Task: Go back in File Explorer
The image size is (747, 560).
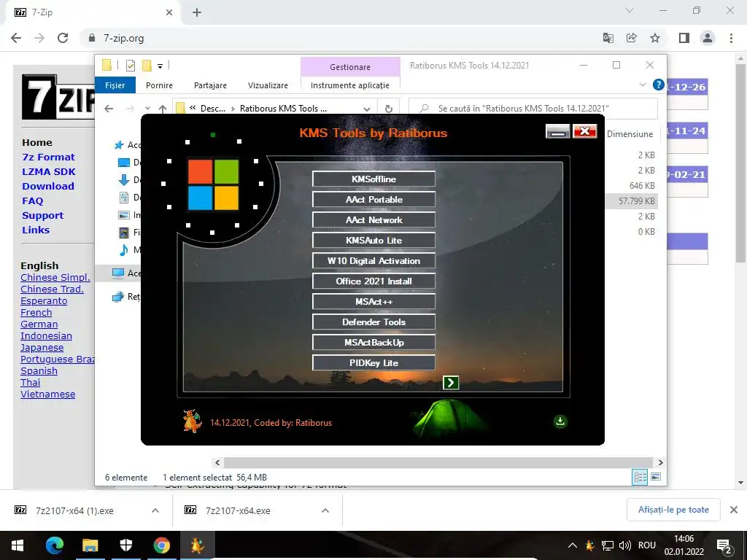Action: tap(109, 109)
